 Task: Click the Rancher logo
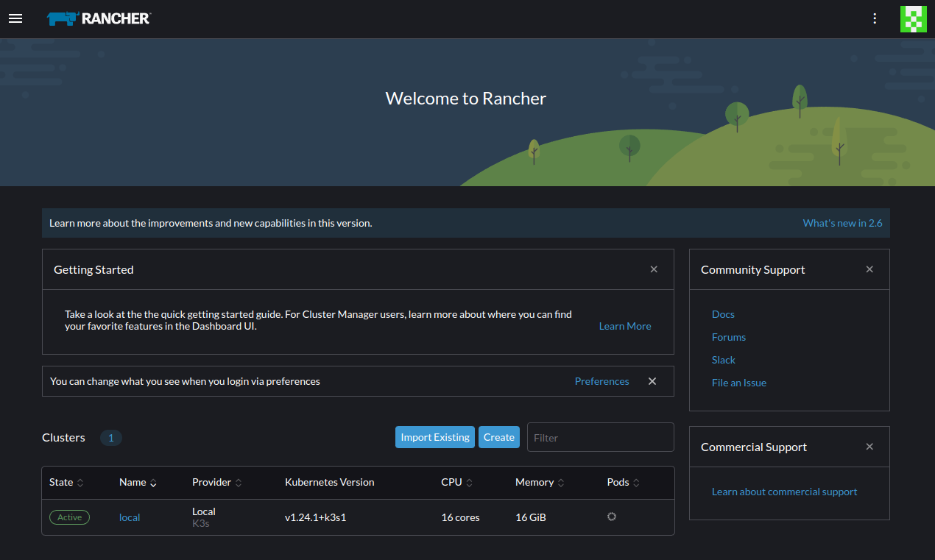coord(99,18)
